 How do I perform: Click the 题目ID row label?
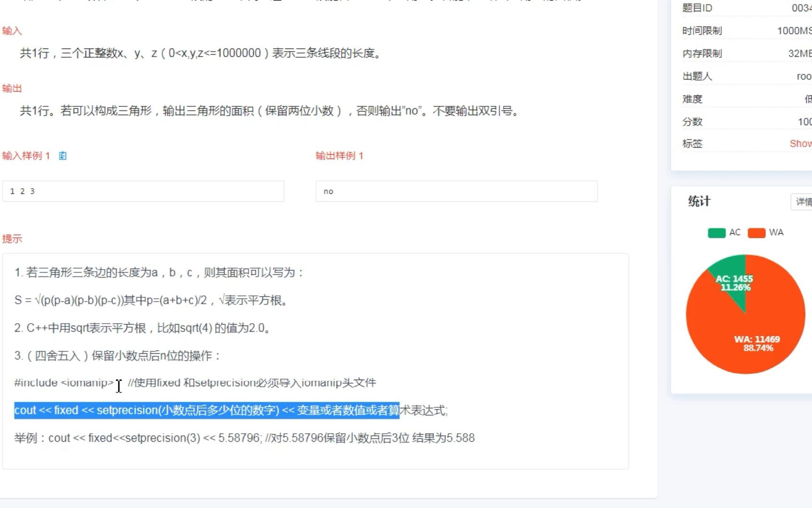point(697,8)
